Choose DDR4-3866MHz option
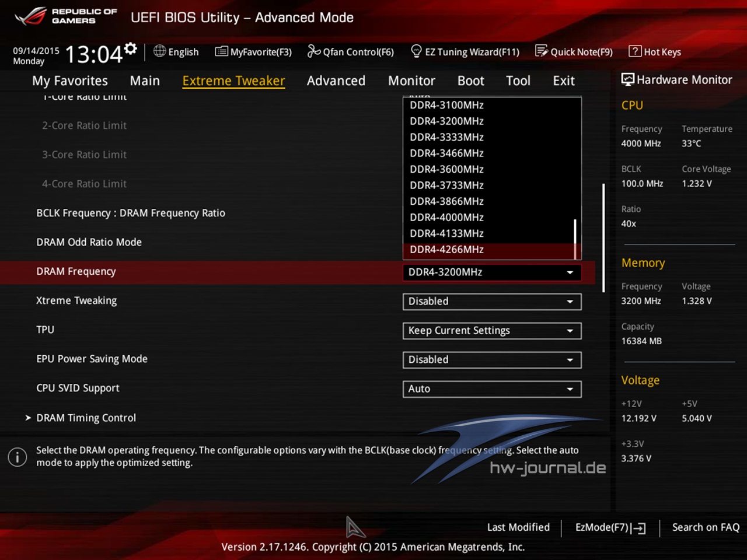747x560 pixels. pos(446,201)
